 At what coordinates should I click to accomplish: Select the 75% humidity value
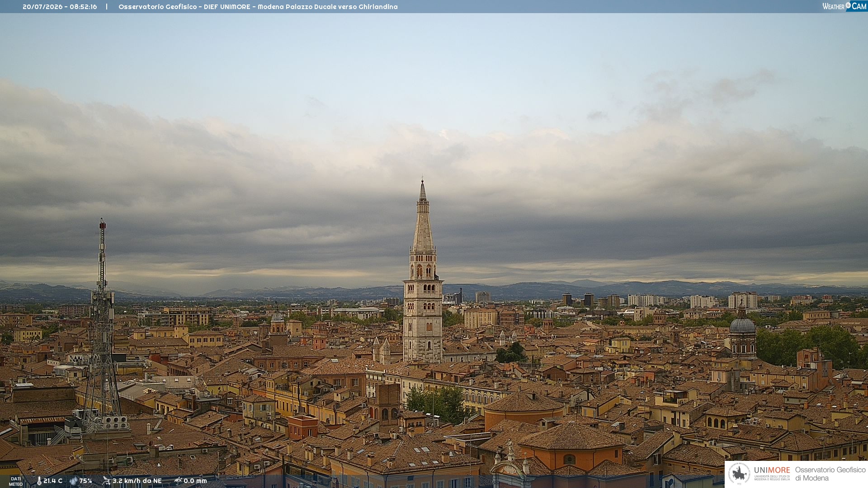pyautogui.click(x=86, y=481)
